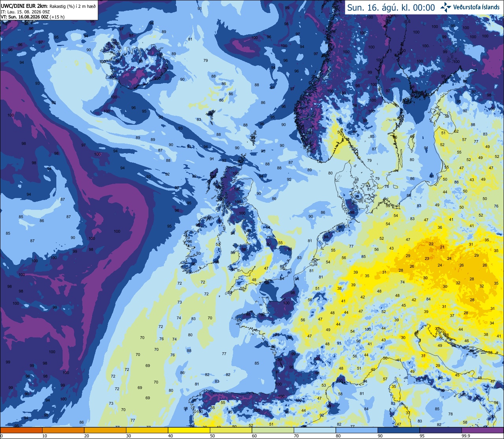Click the humidity value 21 beside the 22

[442, 247]
